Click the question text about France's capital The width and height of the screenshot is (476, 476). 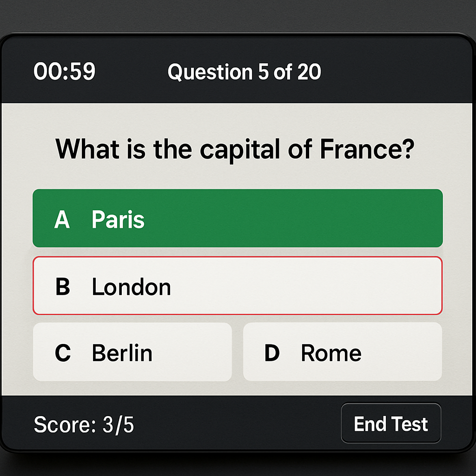coord(235,149)
